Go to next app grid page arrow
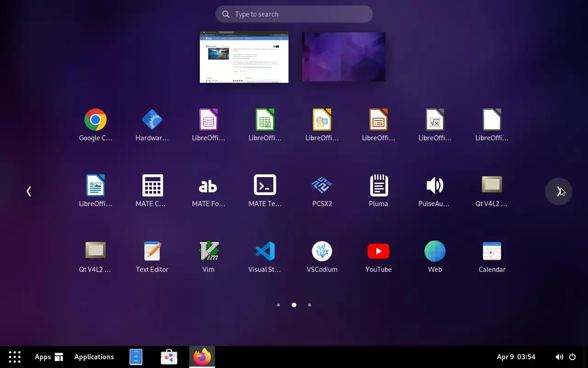This screenshot has width=588, height=368. 559,191
